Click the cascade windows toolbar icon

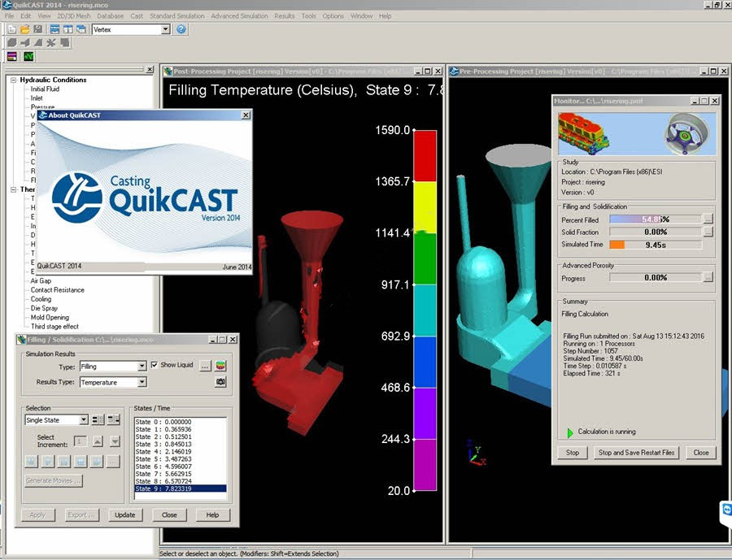[81, 29]
